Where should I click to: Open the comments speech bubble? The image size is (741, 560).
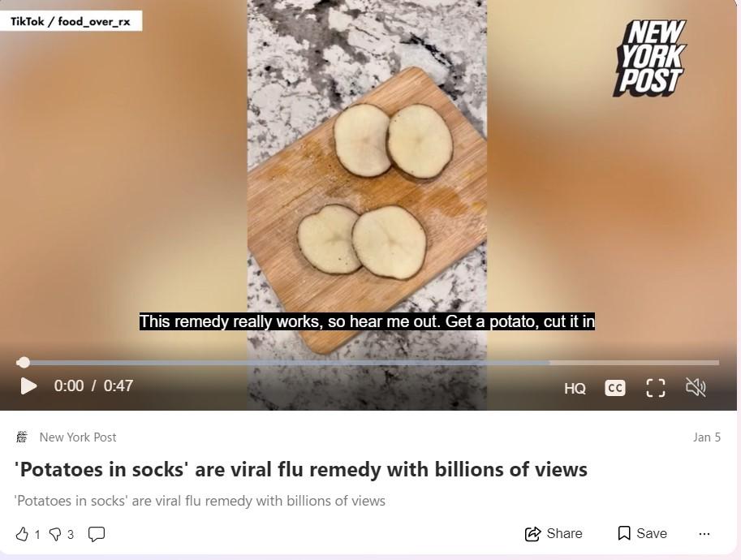97,534
